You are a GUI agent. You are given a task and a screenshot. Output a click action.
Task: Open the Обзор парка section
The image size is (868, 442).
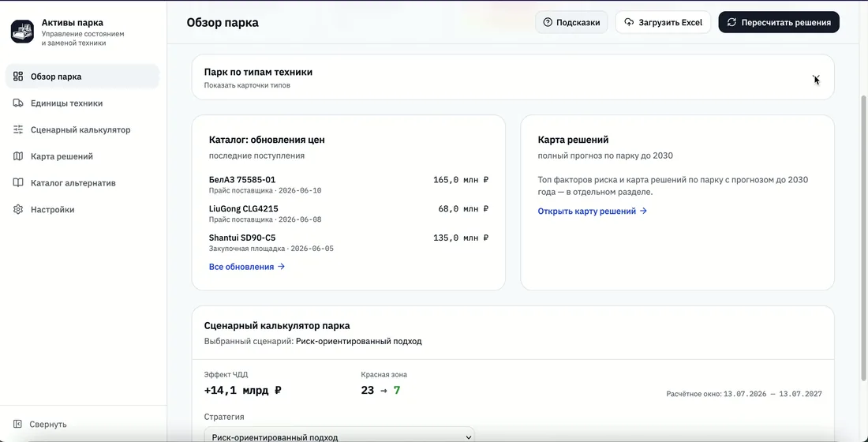(x=83, y=77)
